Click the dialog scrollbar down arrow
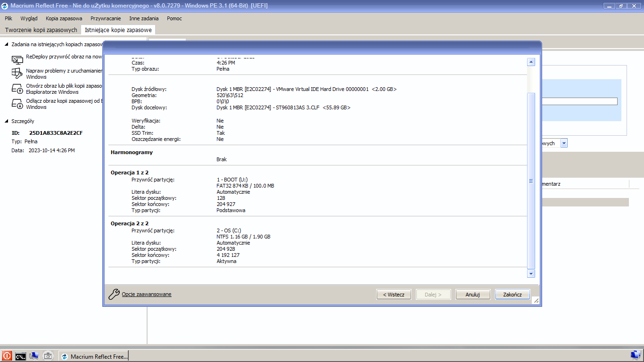Image resolution: width=644 pixels, height=362 pixels. (531, 273)
